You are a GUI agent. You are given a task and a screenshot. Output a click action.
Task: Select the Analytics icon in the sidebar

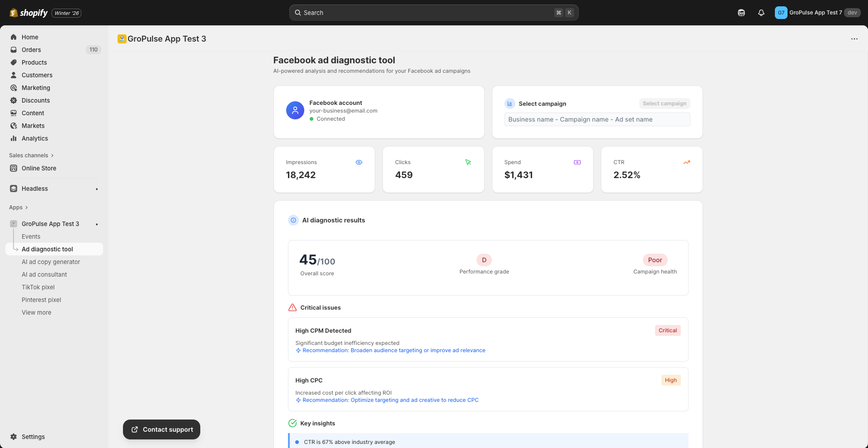tap(14, 138)
